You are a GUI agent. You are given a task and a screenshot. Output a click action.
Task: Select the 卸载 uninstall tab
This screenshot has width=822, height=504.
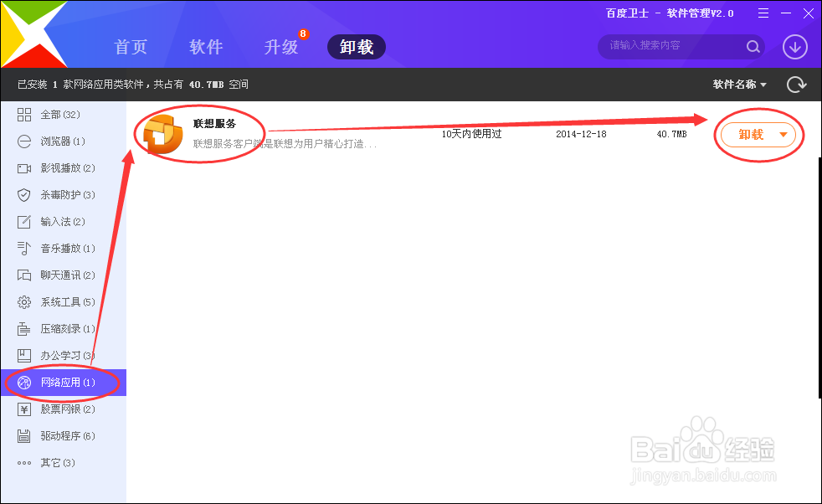(x=357, y=47)
